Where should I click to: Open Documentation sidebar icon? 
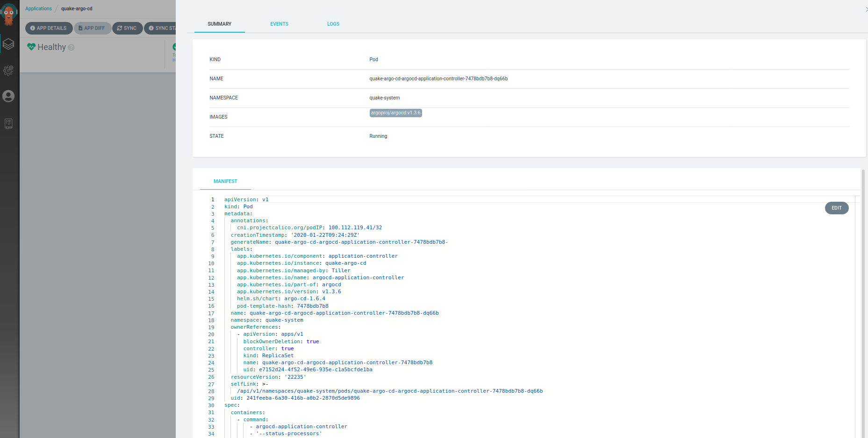[x=8, y=124]
